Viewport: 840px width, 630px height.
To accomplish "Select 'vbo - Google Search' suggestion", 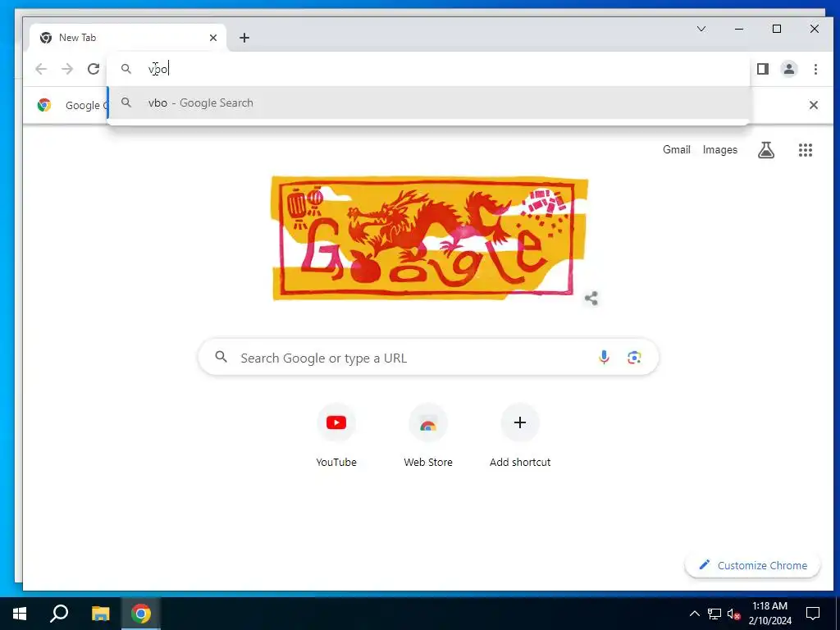I will click(428, 103).
